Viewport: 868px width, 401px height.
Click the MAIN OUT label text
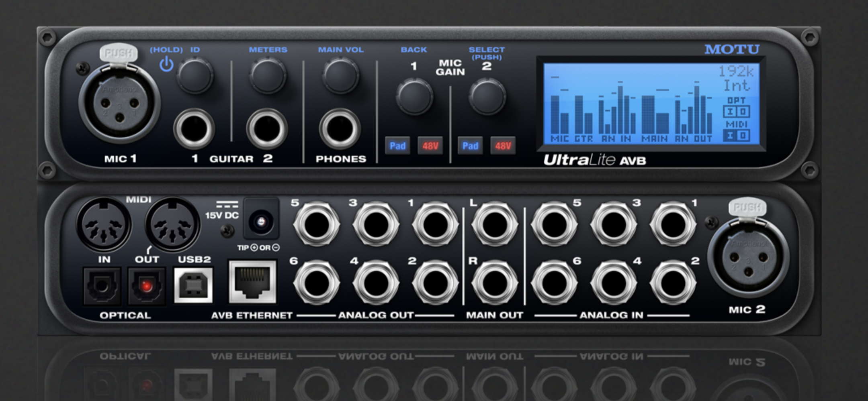pos(494,315)
